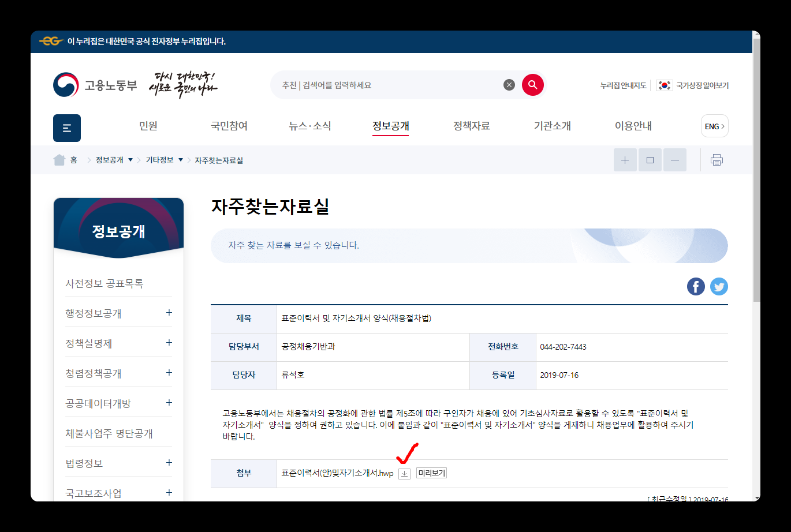The width and height of the screenshot is (791, 532).
Task: Open the 국가상징 알아보기 link
Action: tap(703, 85)
